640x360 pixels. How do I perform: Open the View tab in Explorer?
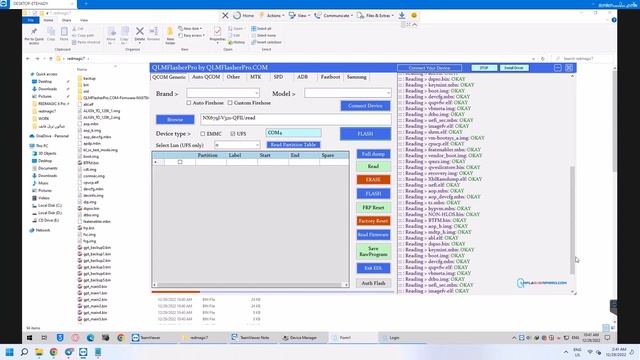[x=84, y=20]
